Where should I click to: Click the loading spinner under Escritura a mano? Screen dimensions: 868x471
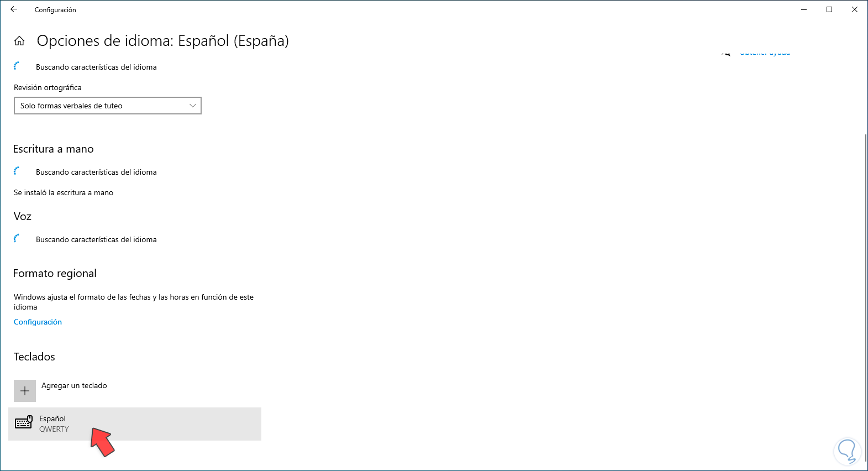click(x=17, y=171)
